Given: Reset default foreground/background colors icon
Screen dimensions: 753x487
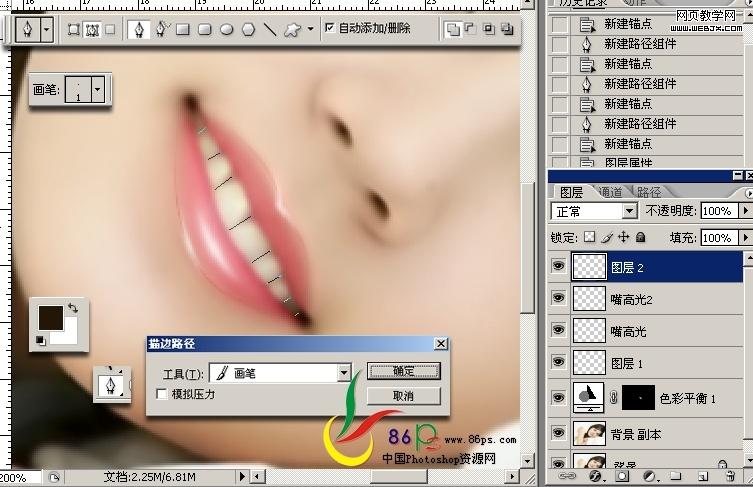Looking at the screenshot, I should point(41,340).
